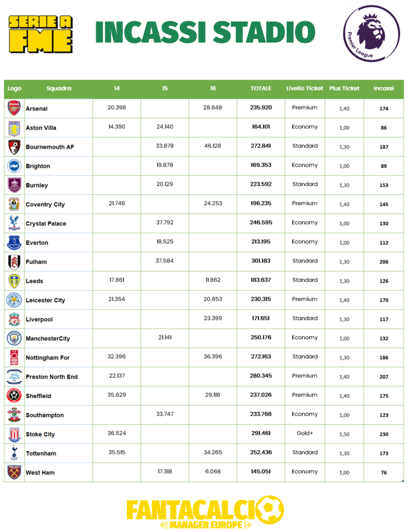
Task: Click the Stoke City club crest
Action: click(x=14, y=434)
